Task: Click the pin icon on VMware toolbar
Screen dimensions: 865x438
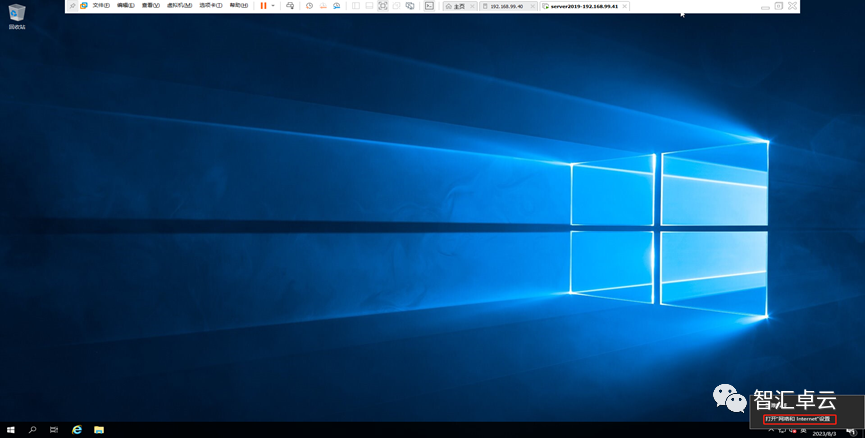Action: (x=72, y=6)
